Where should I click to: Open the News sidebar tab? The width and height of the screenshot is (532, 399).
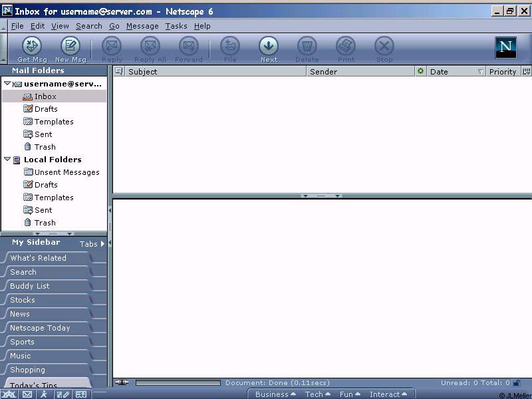(x=47, y=314)
